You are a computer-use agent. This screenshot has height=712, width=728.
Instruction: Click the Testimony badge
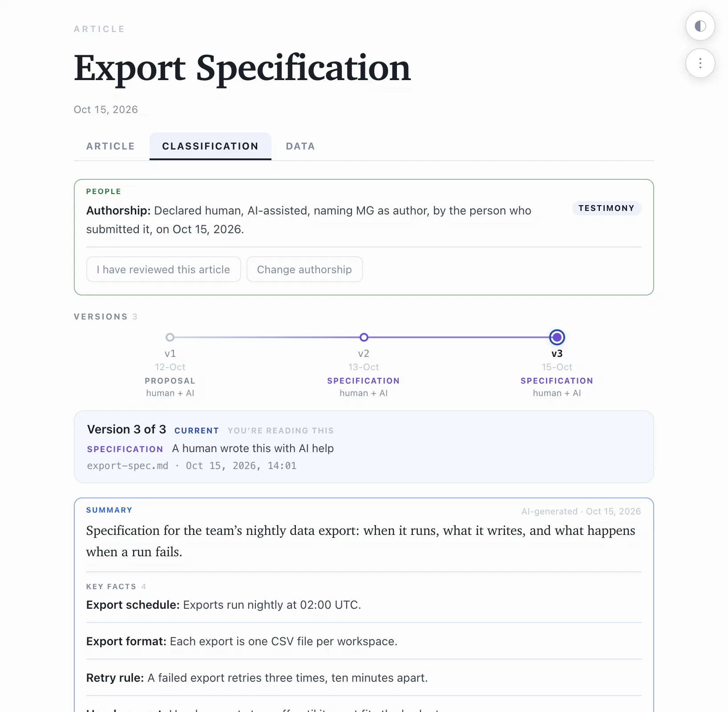pos(607,208)
